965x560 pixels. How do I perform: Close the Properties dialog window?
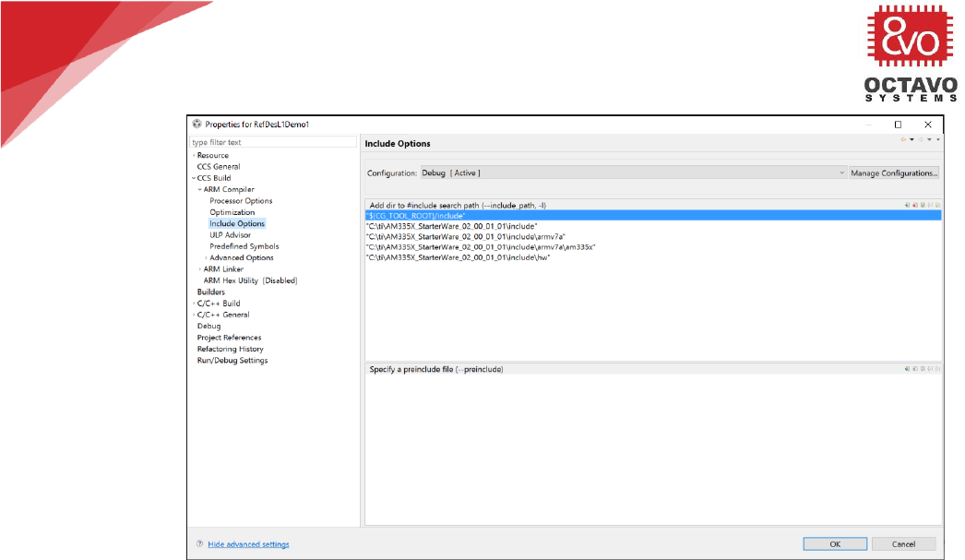[928, 125]
